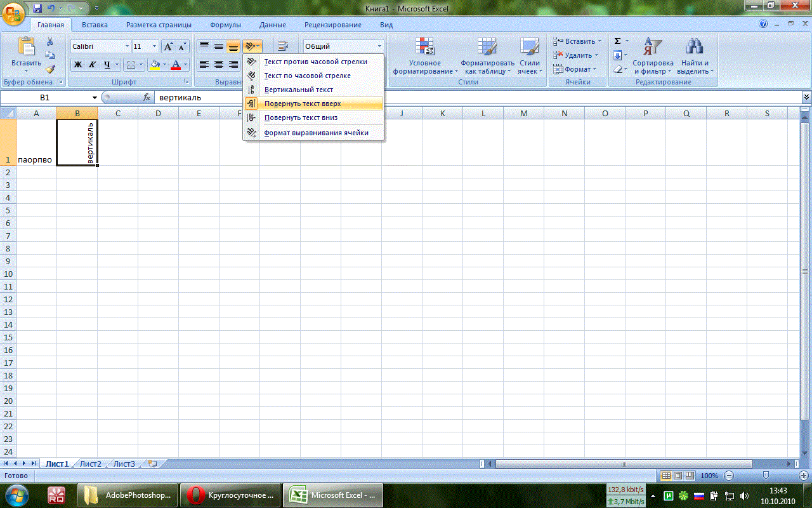Image resolution: width=812 pixels, height=508 pixels.
Task: Toggle bottom vertical alignment button
Action: [233, 46]
